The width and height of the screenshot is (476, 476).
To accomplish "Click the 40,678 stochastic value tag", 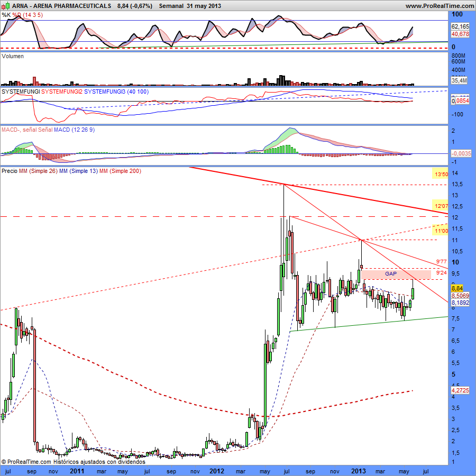I will coord(460,34).
